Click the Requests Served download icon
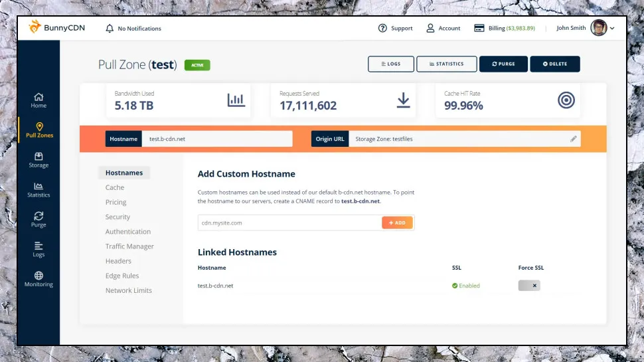The image size is (644, 362). point(403,100)
